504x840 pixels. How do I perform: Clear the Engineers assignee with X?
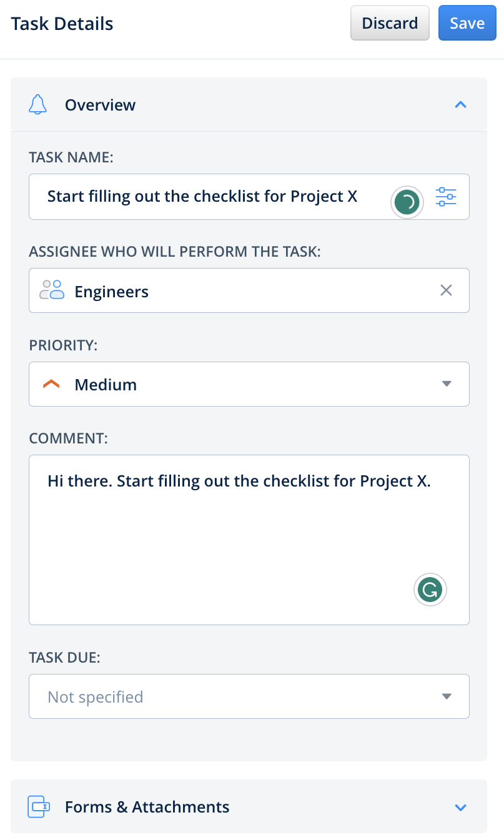tap(446, 290)
